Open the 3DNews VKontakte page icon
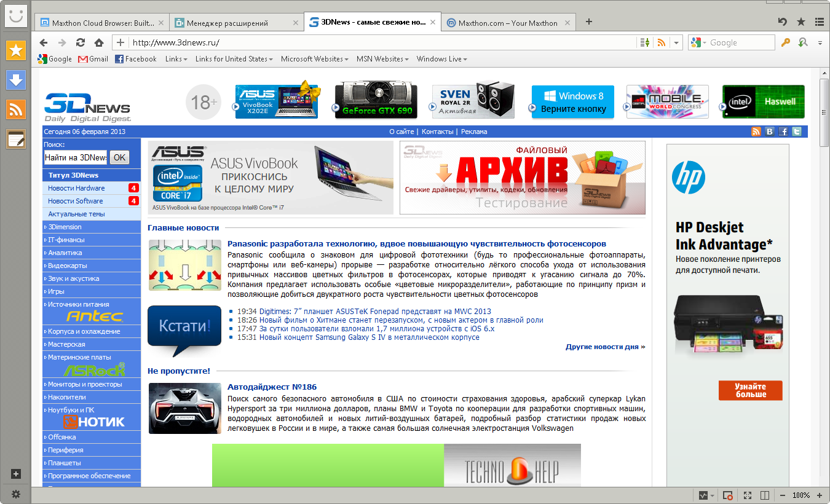This screenshot has height=504, width=830. click(770, 132)
